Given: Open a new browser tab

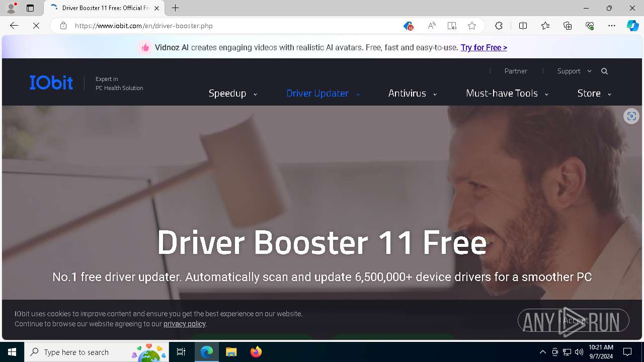Looking at the screenshot, I should (x=175, y=8).
